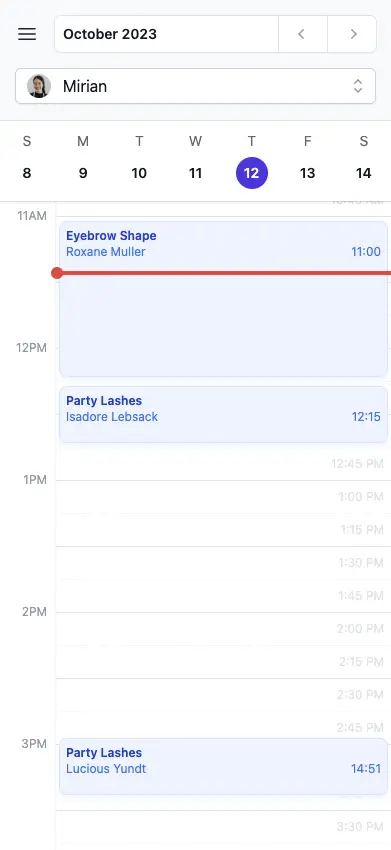Open the October 2023 month picker
The height and width of the screenshot is (850, 391).
(166, 34)
